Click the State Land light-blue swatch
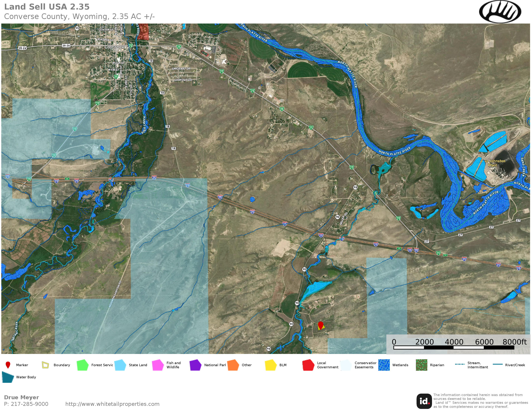The image size is (532, 411). pos(120,365)
